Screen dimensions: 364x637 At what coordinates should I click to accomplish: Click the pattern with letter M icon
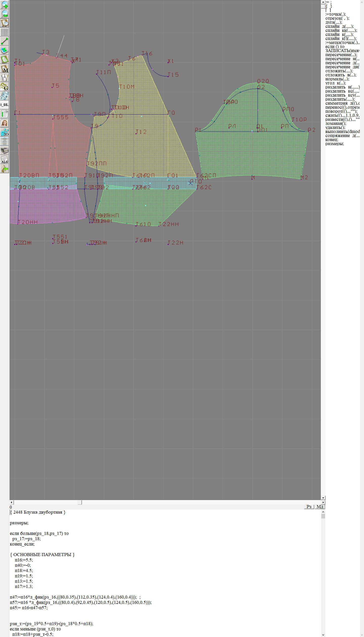click(5, 69)
